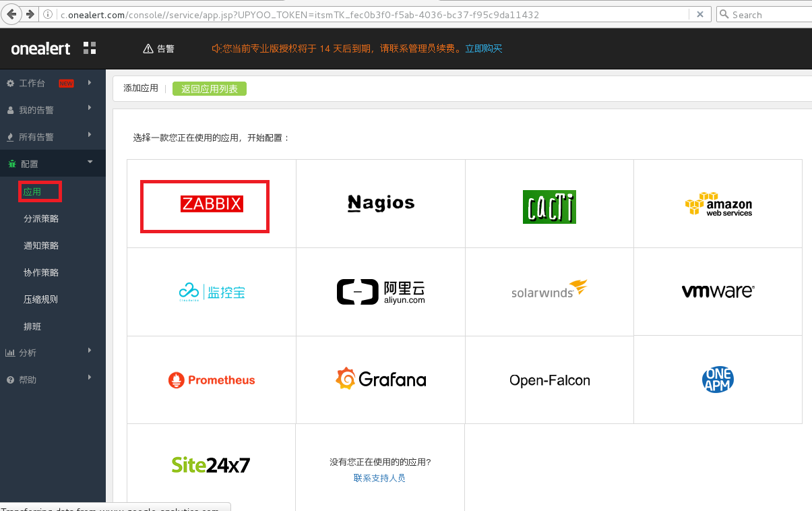Choose the VMware application logo
Image resolution: width=812 pixels, height=511 pixels.
point(718,291)
